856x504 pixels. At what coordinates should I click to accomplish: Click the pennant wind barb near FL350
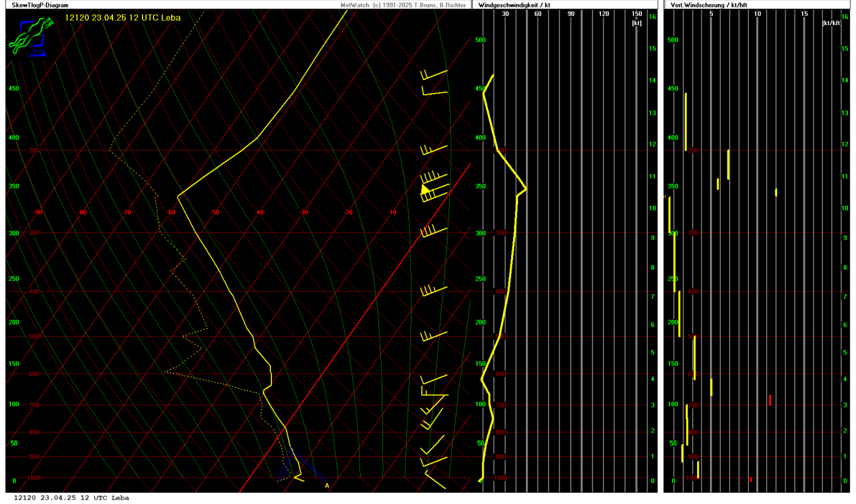[x=435, y=189]
